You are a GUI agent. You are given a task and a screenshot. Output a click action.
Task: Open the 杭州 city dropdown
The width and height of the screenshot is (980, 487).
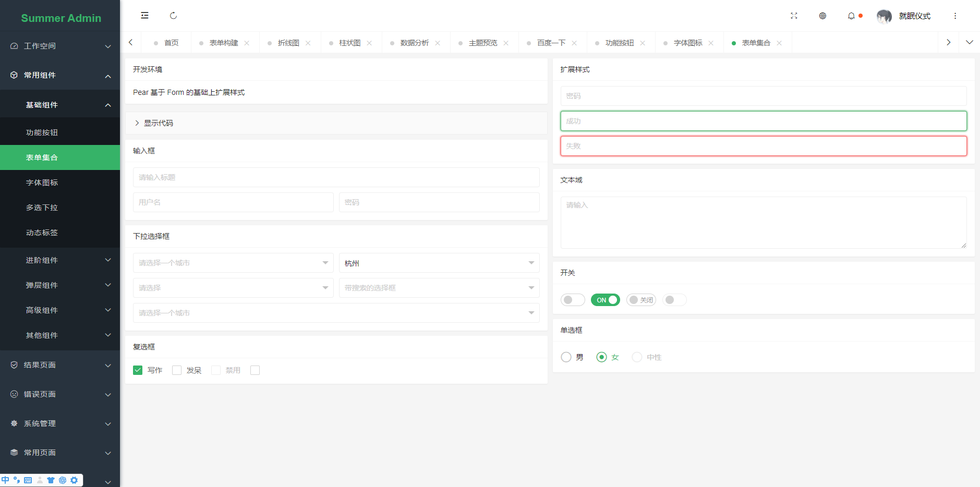(439, 263)
